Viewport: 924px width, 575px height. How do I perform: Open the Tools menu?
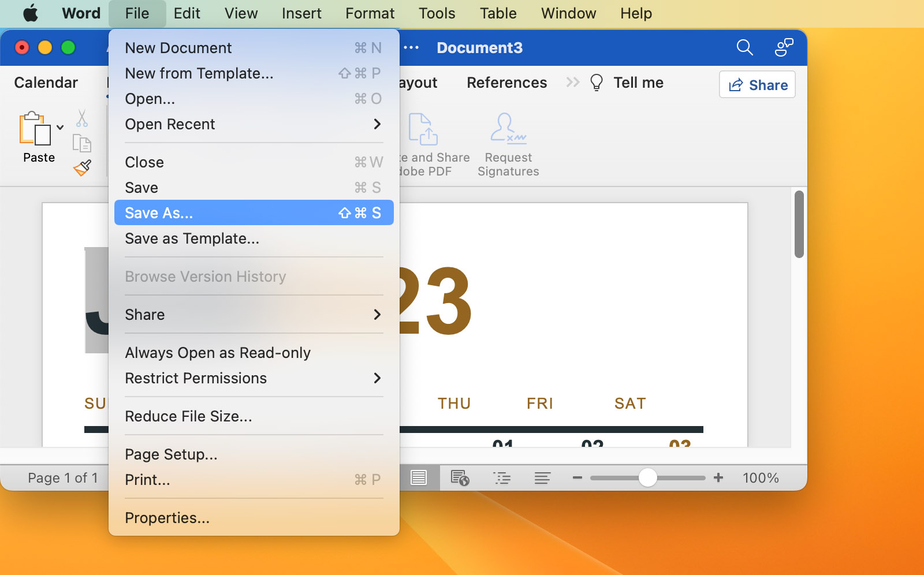coord(437,13)
